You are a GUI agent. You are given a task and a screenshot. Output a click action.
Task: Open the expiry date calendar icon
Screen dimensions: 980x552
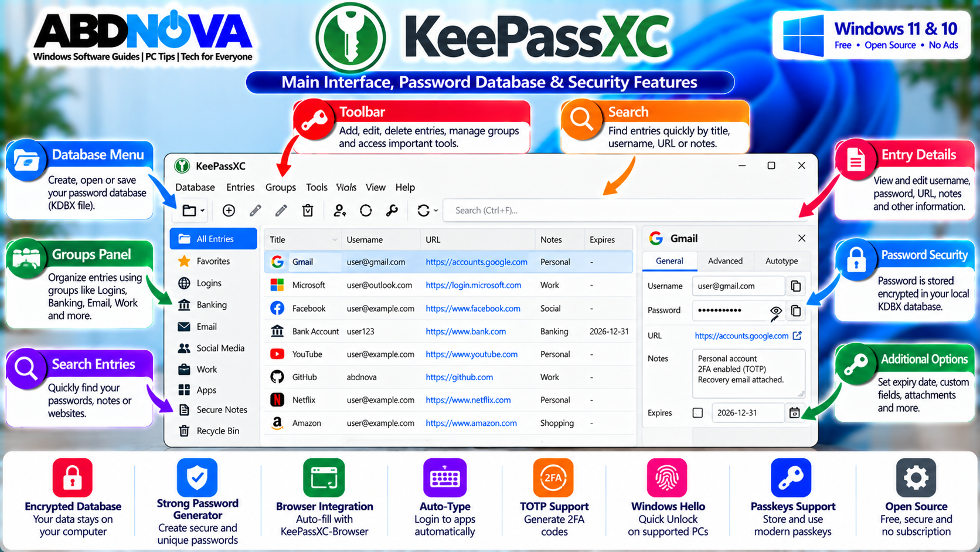(794, 413)
